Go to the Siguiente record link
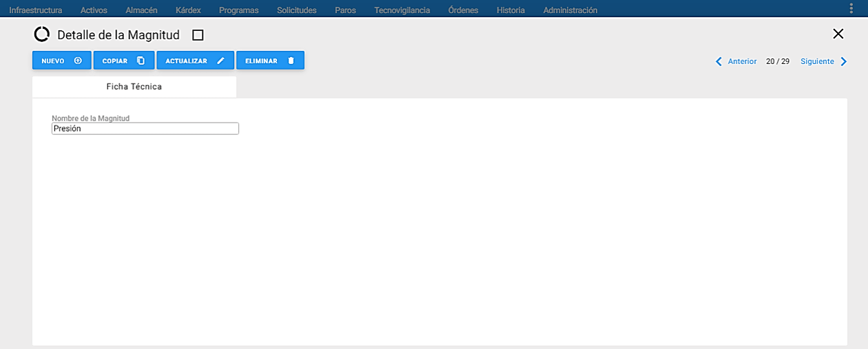Image resolution: width=868 pixels, height=349 pixels. (x=817, y=61)
